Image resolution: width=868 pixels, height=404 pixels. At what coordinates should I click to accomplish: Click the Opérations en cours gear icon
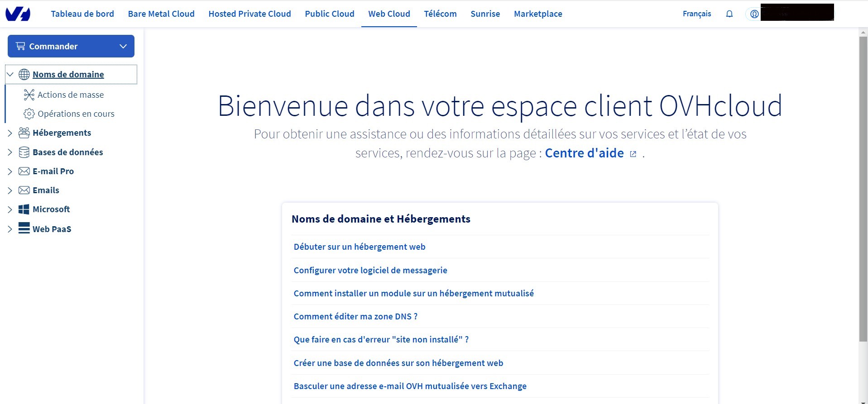[x=29, y=114]
